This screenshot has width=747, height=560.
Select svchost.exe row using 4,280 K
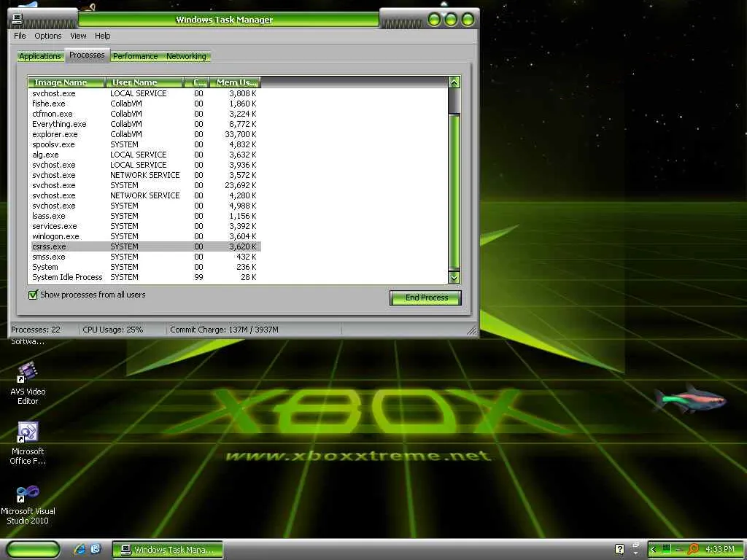point(144,195)
